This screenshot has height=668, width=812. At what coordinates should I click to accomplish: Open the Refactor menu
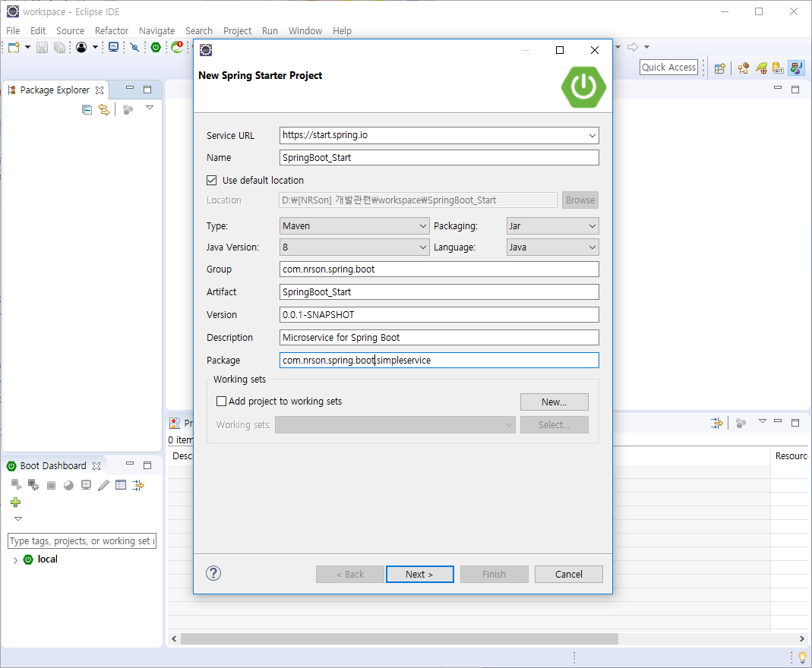pos(112,30)
